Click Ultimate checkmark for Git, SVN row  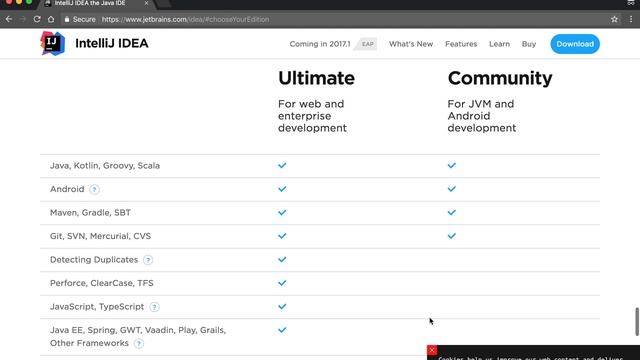click(282, 236)
